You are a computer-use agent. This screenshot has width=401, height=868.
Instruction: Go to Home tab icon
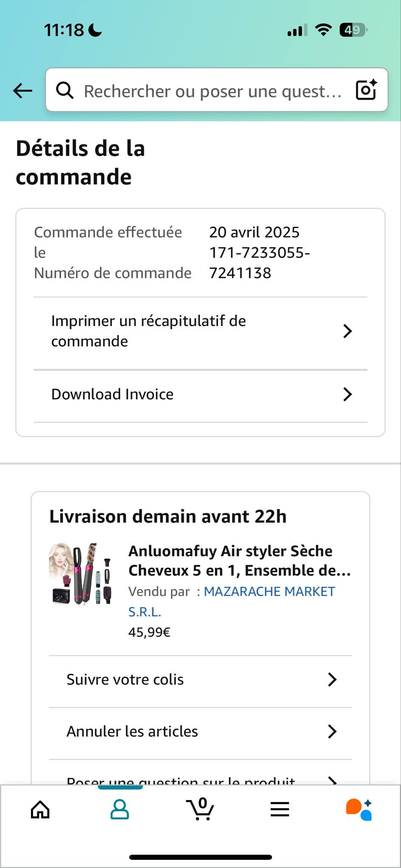(x=40, y=810)
